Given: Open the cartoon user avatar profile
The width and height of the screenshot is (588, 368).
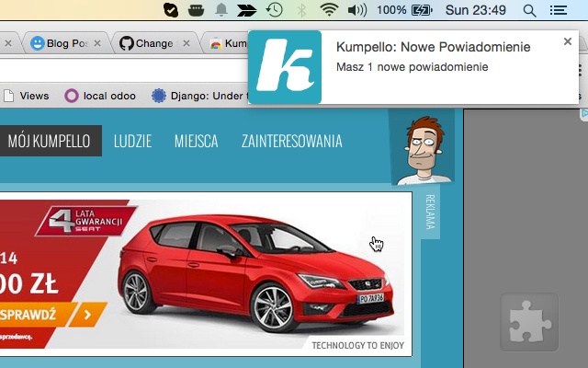Looking at the screenshot, I should [x=422, y=147].
